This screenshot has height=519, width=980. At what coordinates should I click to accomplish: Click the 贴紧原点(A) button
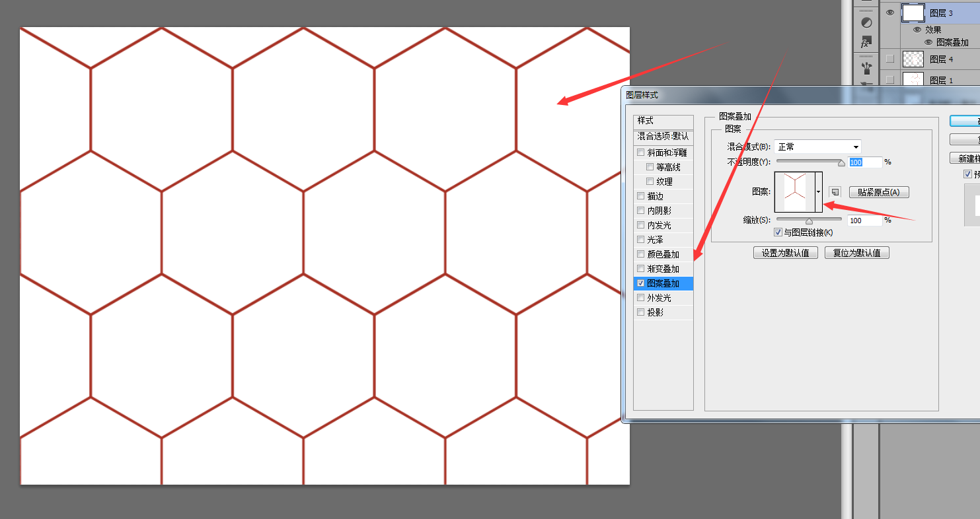pos(879,192)
